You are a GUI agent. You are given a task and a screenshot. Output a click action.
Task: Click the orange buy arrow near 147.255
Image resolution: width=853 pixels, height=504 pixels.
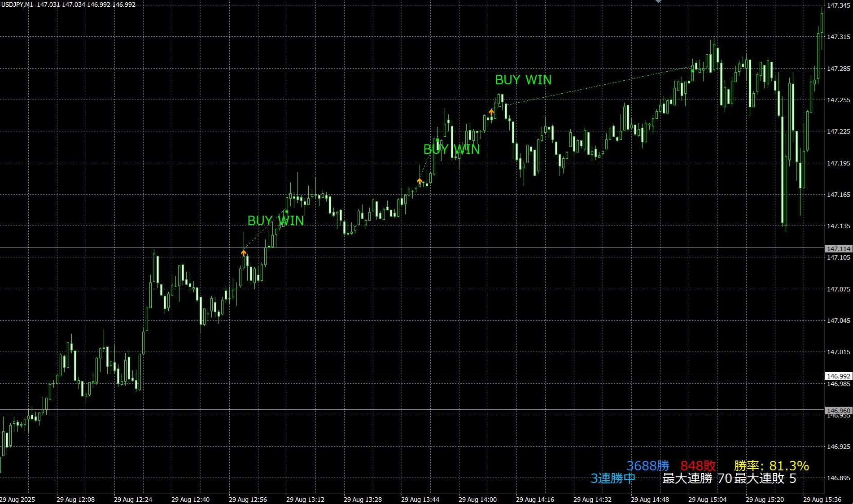[491, 112]
